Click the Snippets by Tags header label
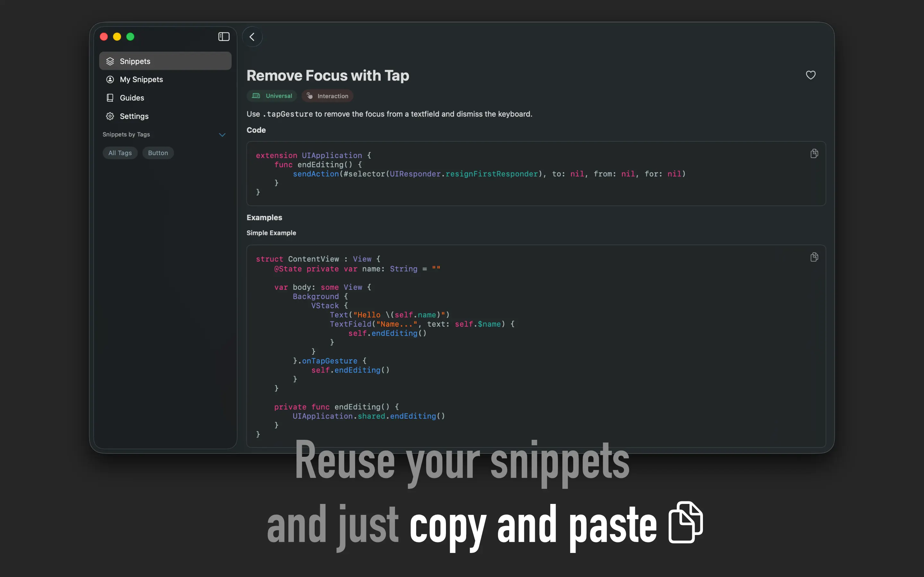Image resolution: width=924 pixels, height=577 pixels. [126, 134]
